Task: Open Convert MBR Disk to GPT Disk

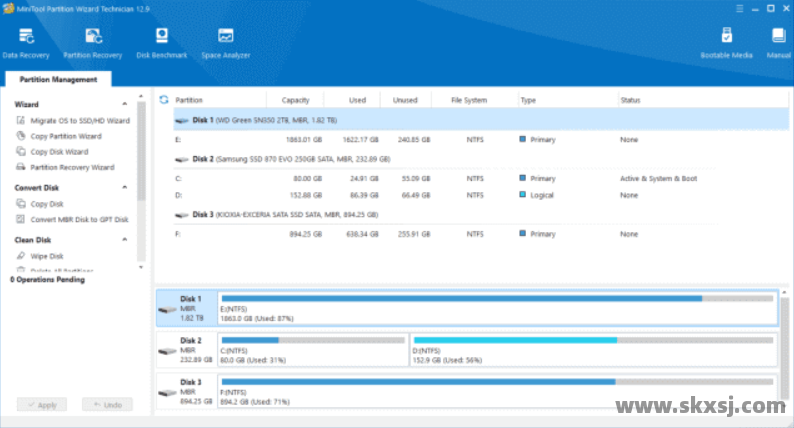Action: 79,219
